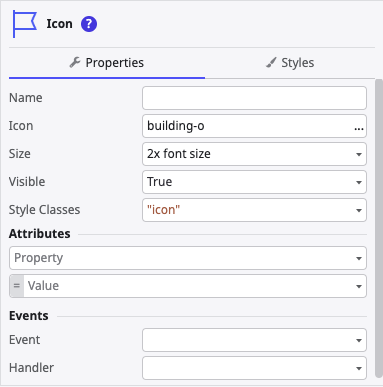Viewport: 383px width, 387px height.
Task: Switch to the Properties tab
Action: pyautogui.click(x=107, y=63)
